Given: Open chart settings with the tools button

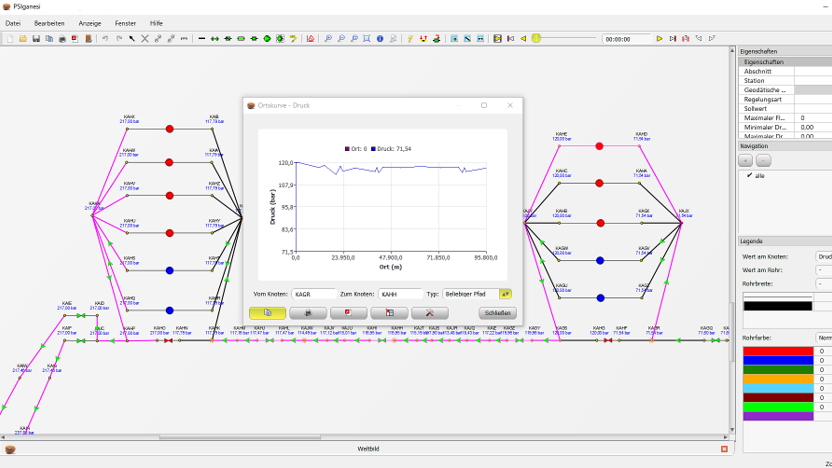Looking at the screenshot, I should (430, 313).
